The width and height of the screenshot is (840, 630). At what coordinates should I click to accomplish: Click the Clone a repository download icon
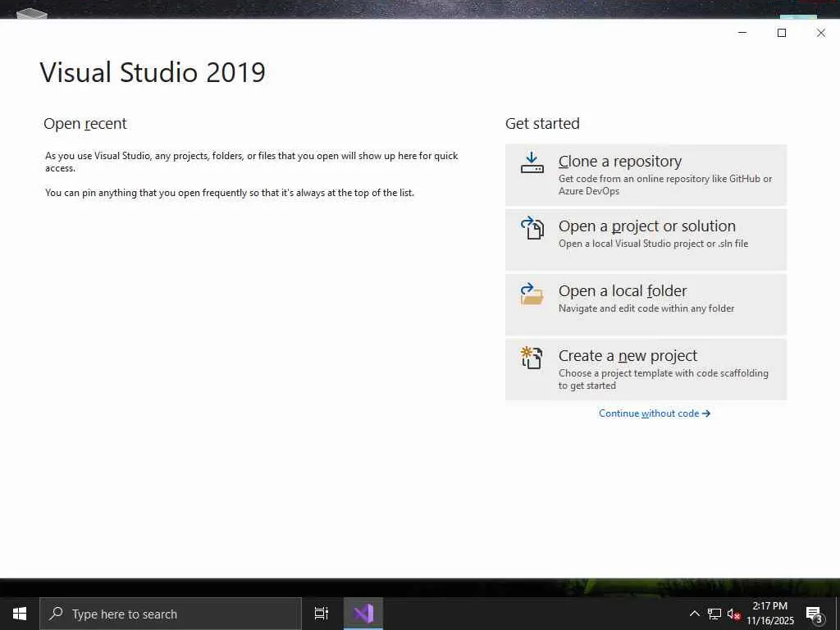coord(532,163)
